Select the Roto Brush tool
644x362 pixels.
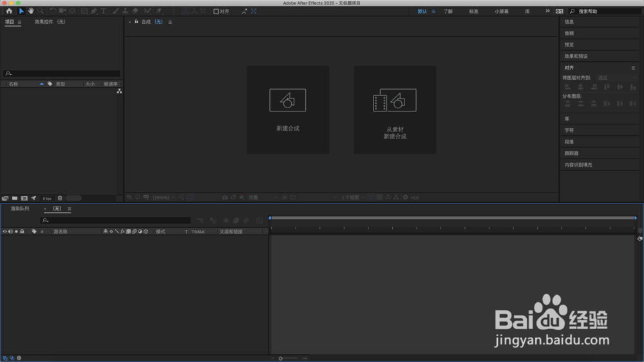tap(147, 11)
